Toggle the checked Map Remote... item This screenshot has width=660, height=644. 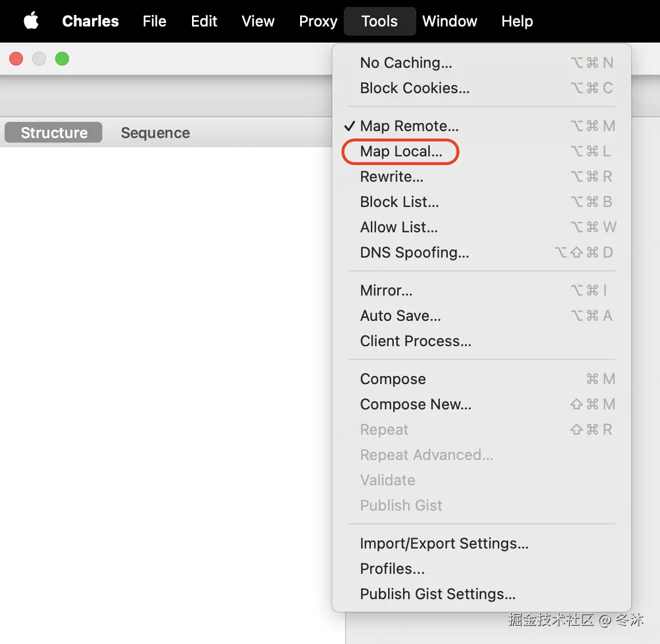pyautogui.click(x=482, y=126)
